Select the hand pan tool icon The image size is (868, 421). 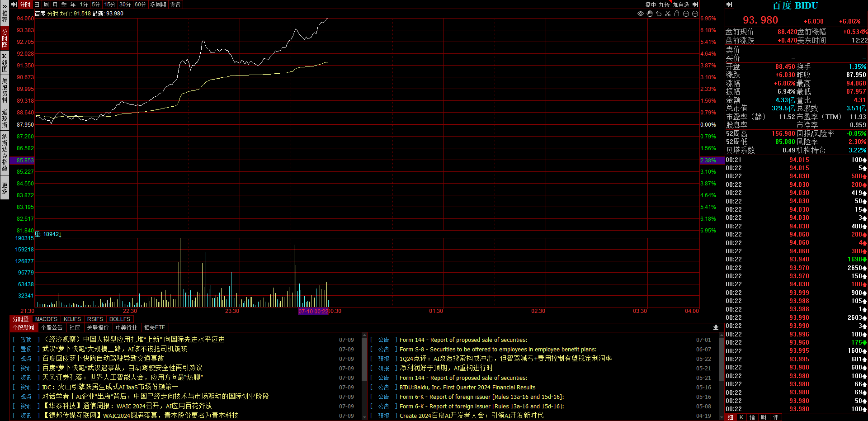point(650,14)
